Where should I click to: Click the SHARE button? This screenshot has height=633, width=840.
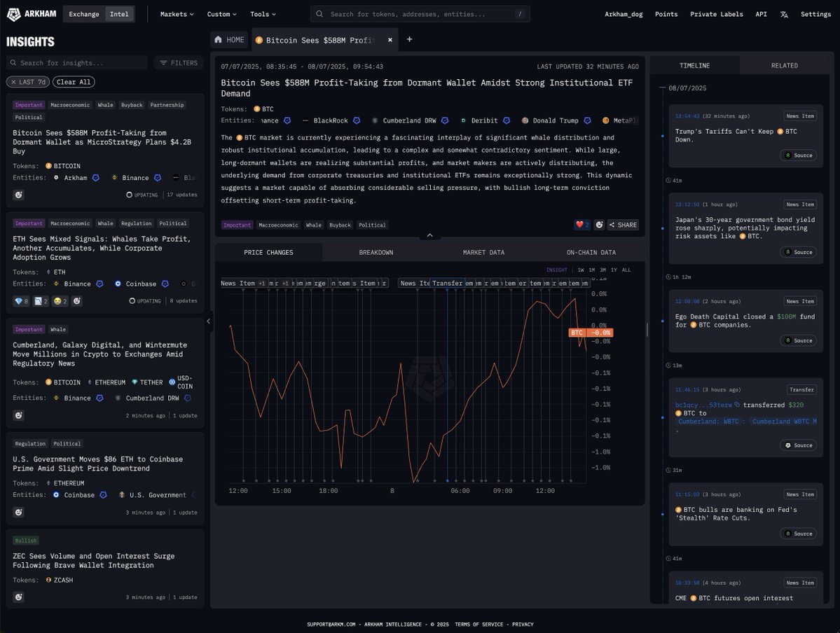pyautogui.click(x=623, y=225)
